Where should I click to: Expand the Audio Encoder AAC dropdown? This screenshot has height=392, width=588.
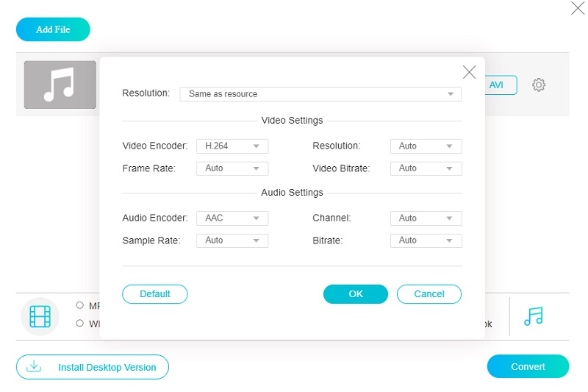[x=232, y=218]
